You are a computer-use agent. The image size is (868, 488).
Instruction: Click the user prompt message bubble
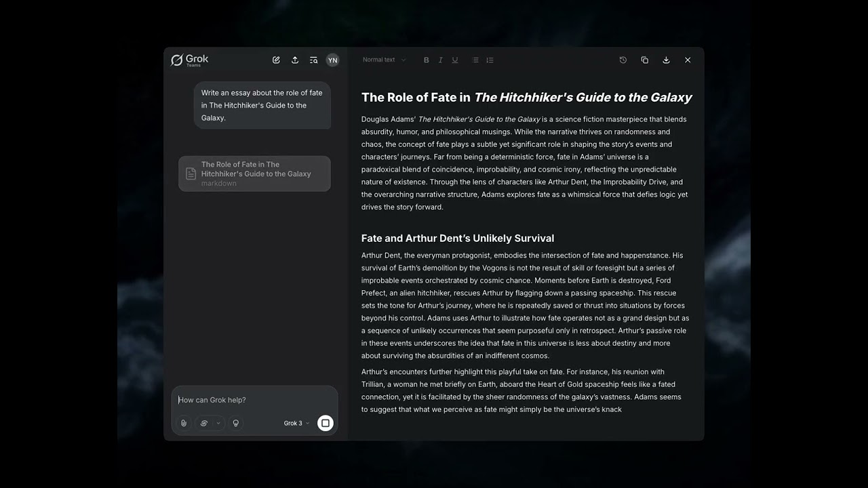tap(262, 105)
